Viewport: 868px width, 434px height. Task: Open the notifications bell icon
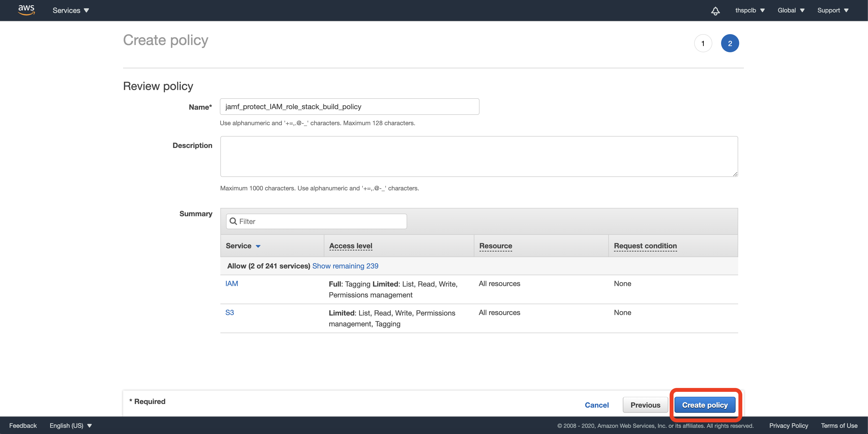715,11
